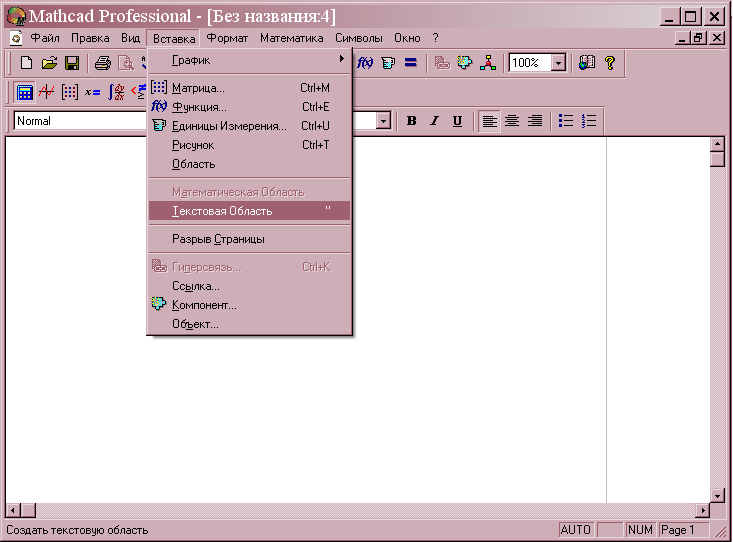
Task: Open the Файл menu
Action: tap(45, 38)
